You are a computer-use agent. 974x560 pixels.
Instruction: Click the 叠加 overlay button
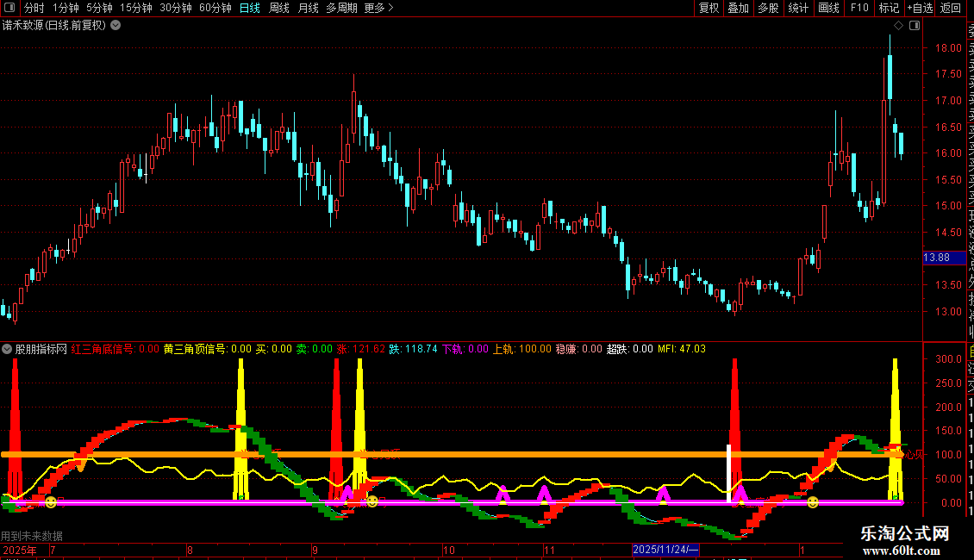pos(738,8)
